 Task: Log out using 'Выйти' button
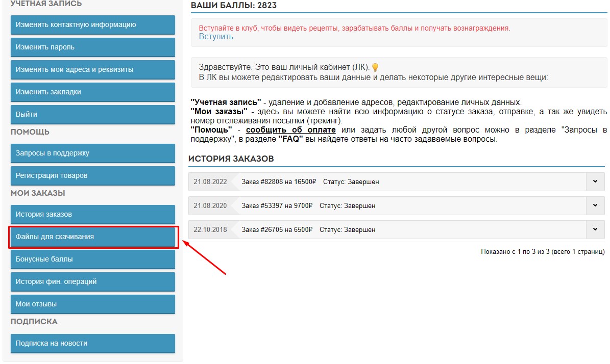tap(93, 114)
